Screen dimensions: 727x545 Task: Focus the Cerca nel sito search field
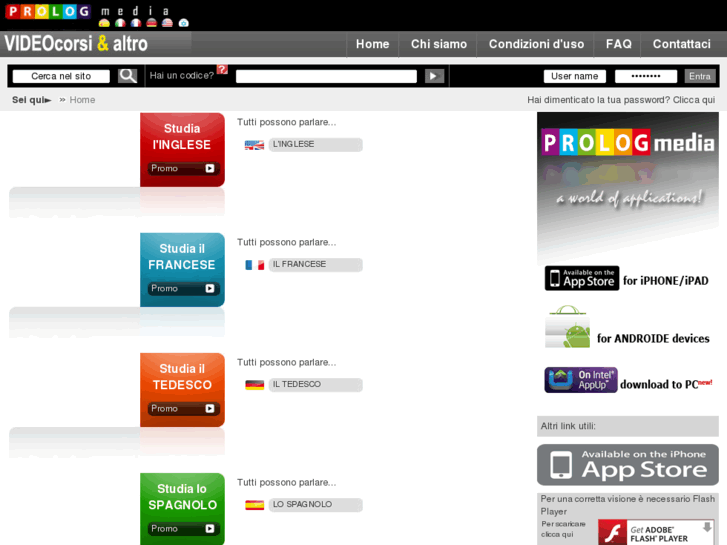pyautogui.click(x=61, y=76)
